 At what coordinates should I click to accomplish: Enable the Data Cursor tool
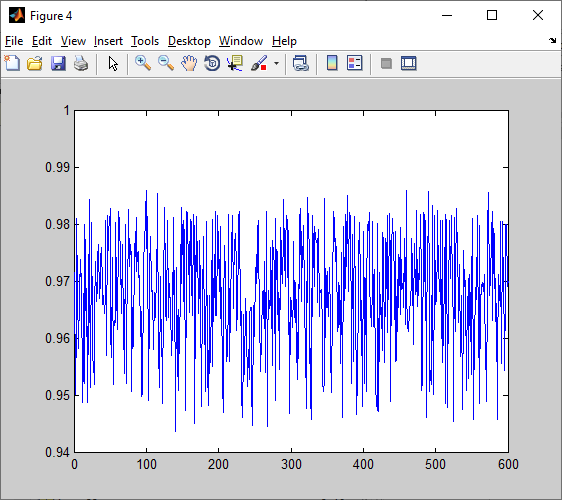(235, 63)
